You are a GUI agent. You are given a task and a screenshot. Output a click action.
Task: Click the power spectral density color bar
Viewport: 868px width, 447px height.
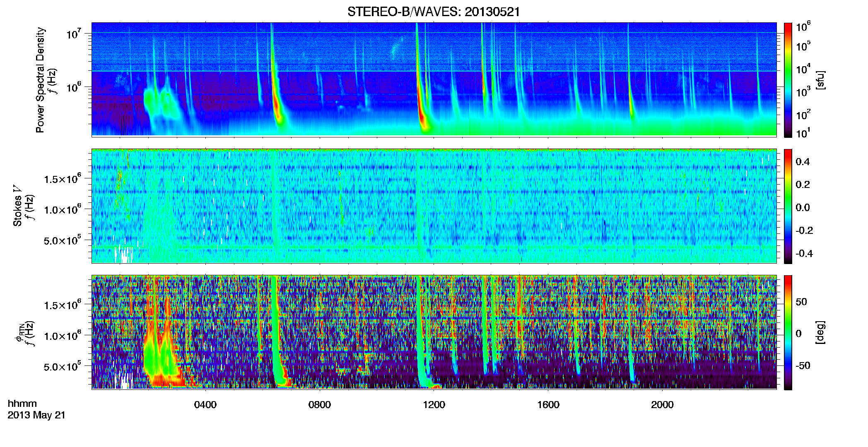(788, 80)
